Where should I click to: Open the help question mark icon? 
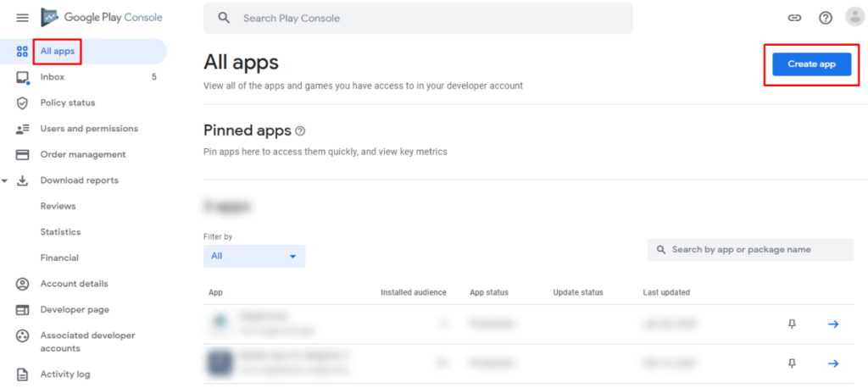tap(825, 18)
